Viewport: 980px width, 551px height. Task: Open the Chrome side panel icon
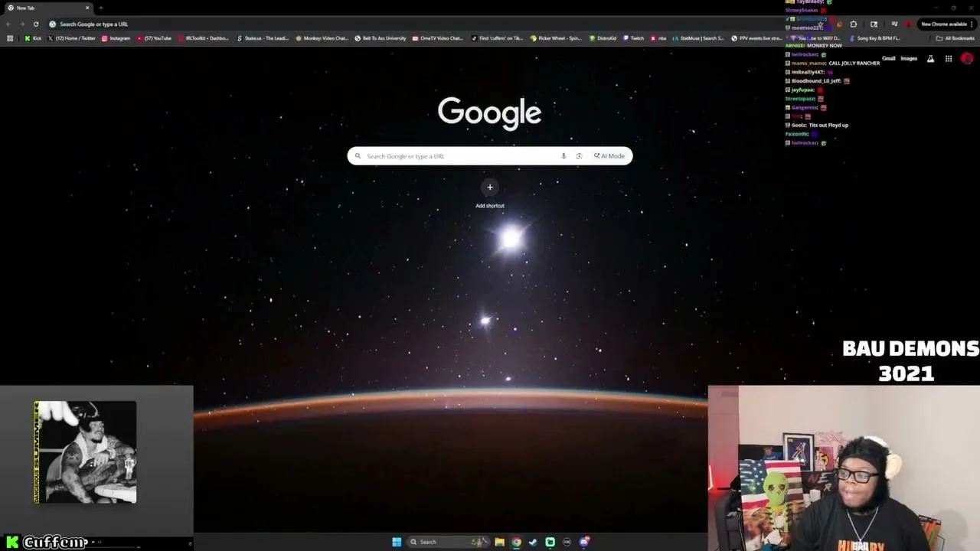coord(874,24)
